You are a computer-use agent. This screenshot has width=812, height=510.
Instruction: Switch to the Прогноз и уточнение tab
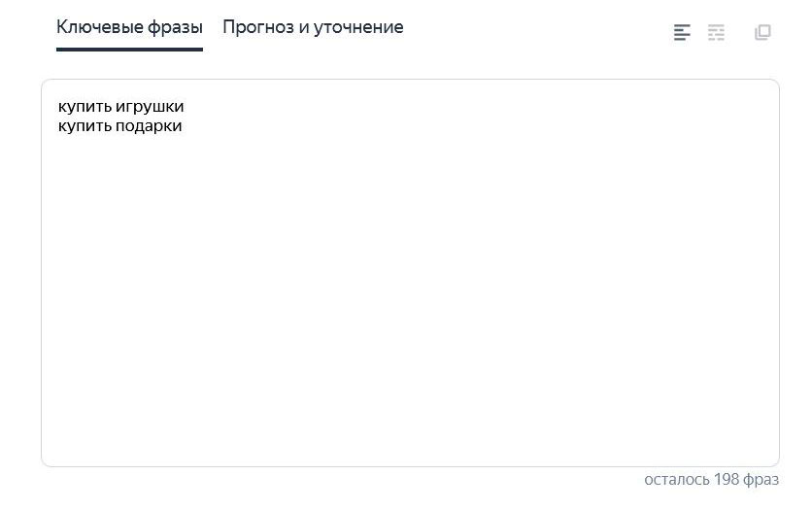tap(313, 27)
